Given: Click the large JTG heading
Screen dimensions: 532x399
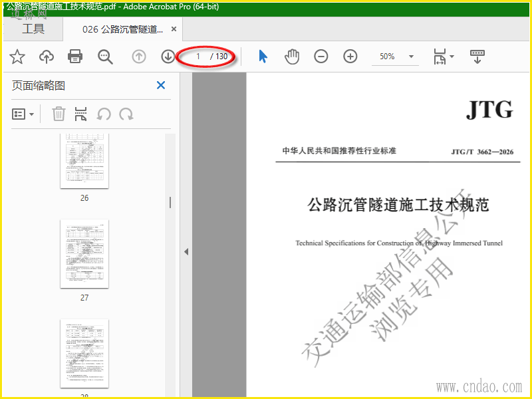Looking at the screenshot, I should (x=489, y=110).
